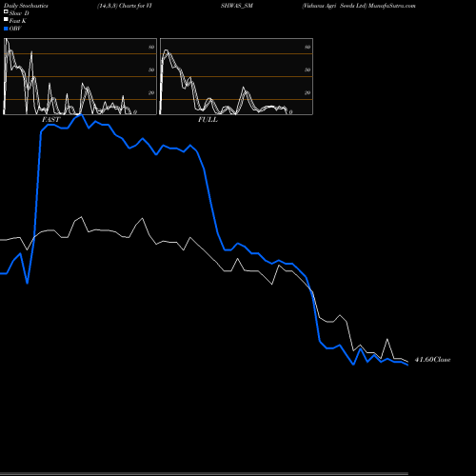Click the 'Vishwas Agri Seeds Ltd' company name
Image resolution: width=476 pixels, height=476 pixels.
click(x=334, y=6)
